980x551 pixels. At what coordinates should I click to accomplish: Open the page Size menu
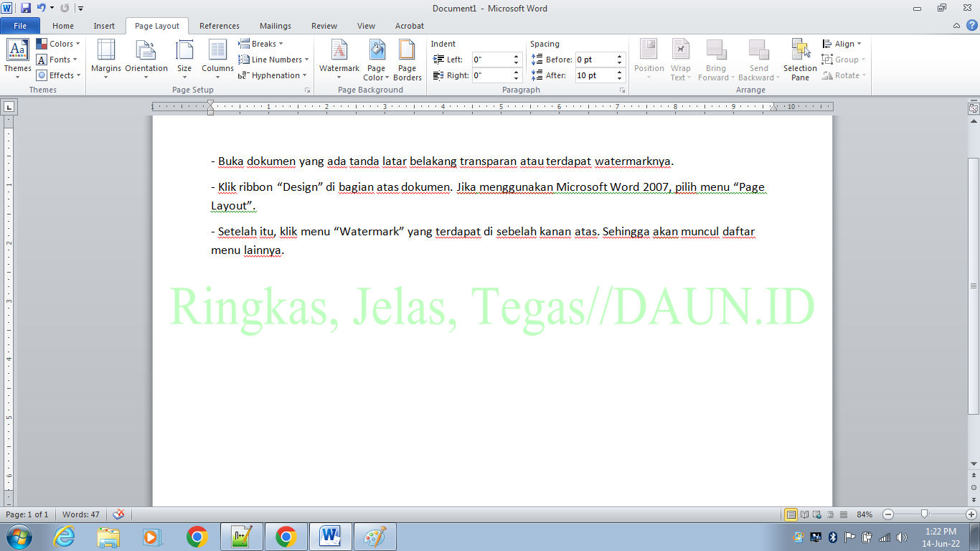(184, 59)
